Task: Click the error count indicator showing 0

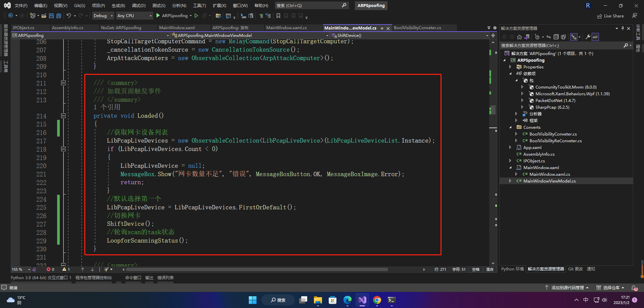Action: coord(50,269)
